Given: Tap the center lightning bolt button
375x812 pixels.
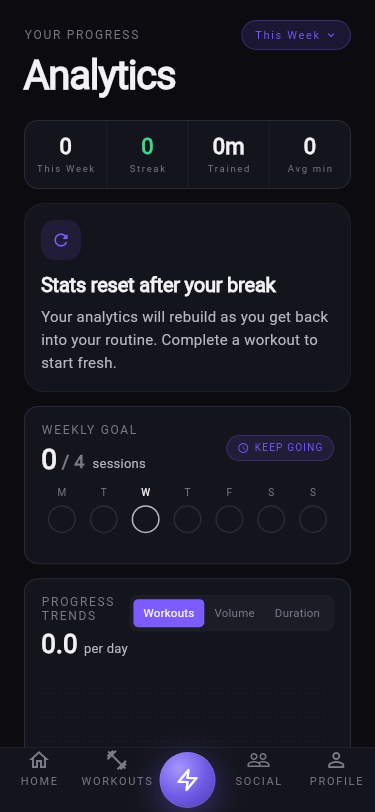Looking at the screenshot, I should (188, 779).
